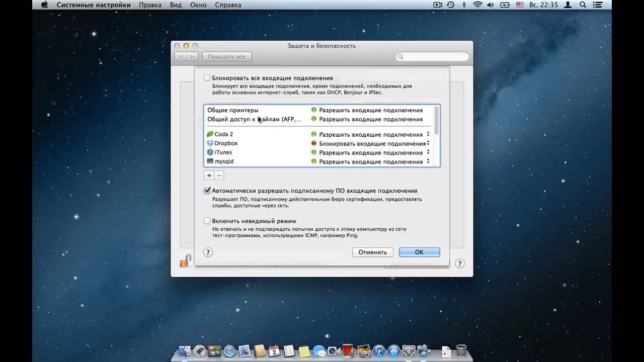The image size is (644, 362).
Task: Enable the stealth mode checkbox
Action: tap(207, 221)
